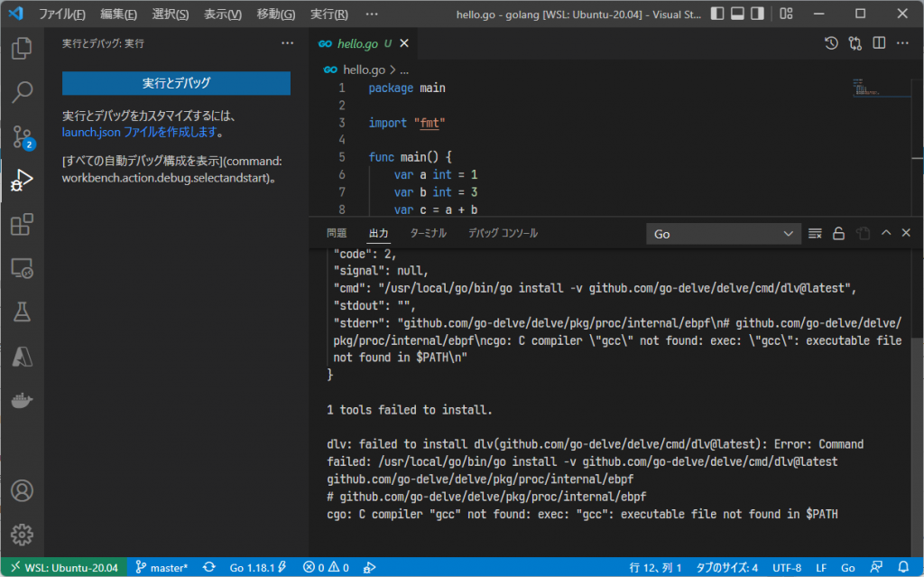Click "1 tools failed to install." output line

click(x=409, y=410)
